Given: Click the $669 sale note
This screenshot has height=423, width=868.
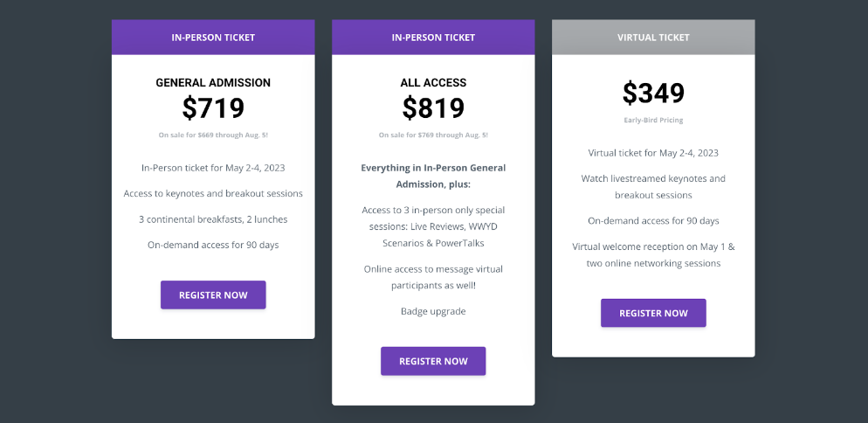Looking at the screenshot, I should 213,135.
